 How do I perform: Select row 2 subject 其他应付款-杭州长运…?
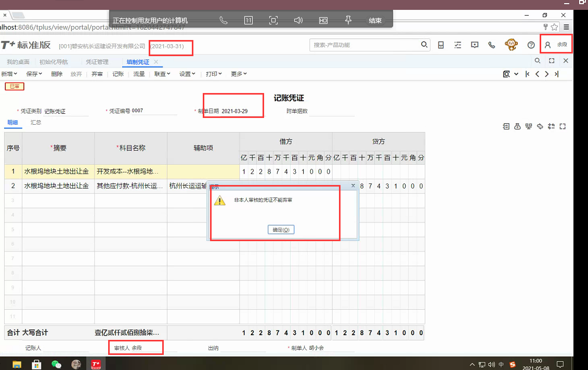point(130,186)
